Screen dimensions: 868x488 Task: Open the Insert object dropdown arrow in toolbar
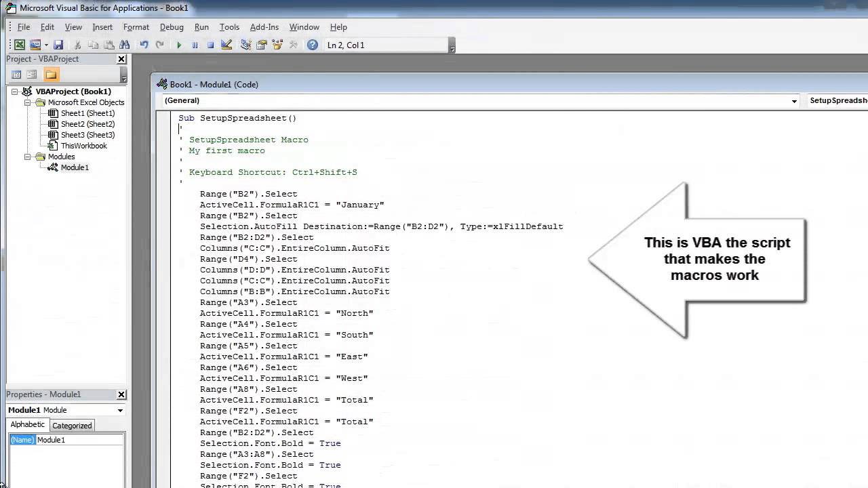46,45
